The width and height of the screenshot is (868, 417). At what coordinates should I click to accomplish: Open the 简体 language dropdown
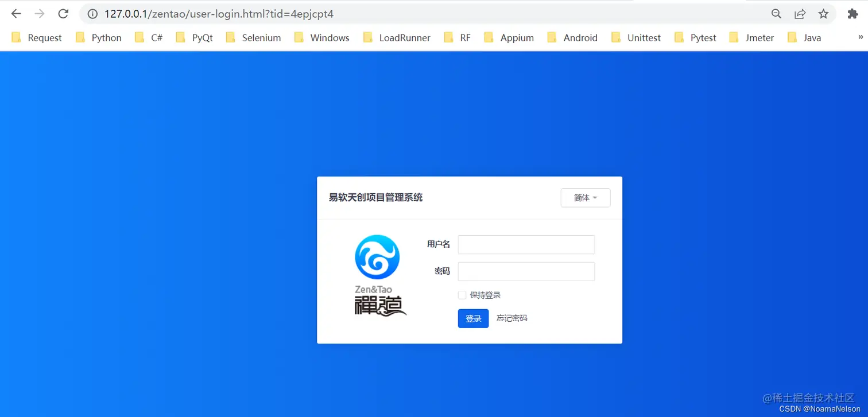point(585,197)
